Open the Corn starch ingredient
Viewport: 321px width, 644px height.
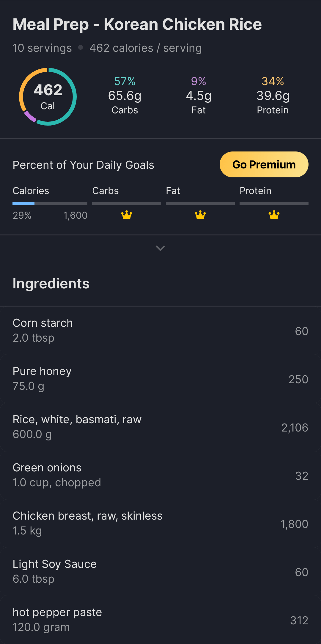pyautogui.click(x=160, y=331)
